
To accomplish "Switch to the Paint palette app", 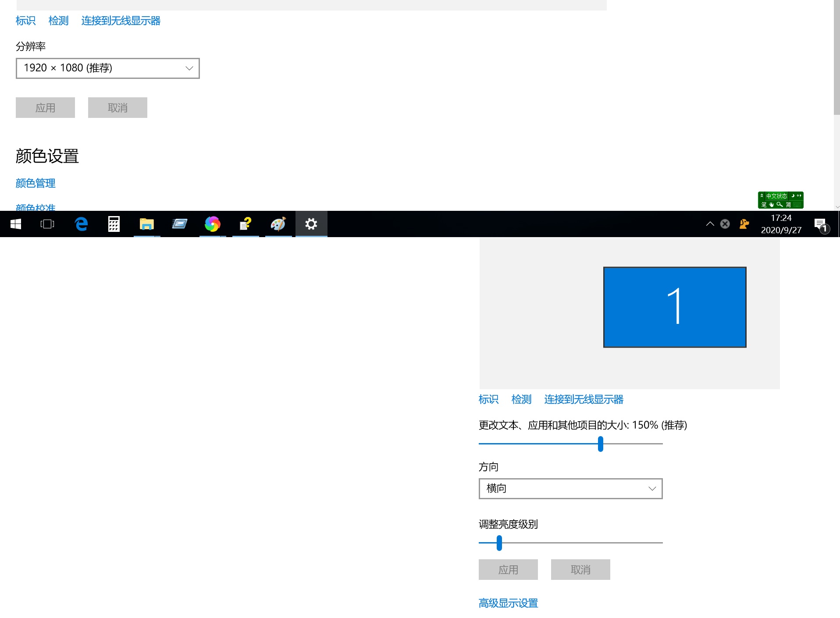I will tap(278, 224).
